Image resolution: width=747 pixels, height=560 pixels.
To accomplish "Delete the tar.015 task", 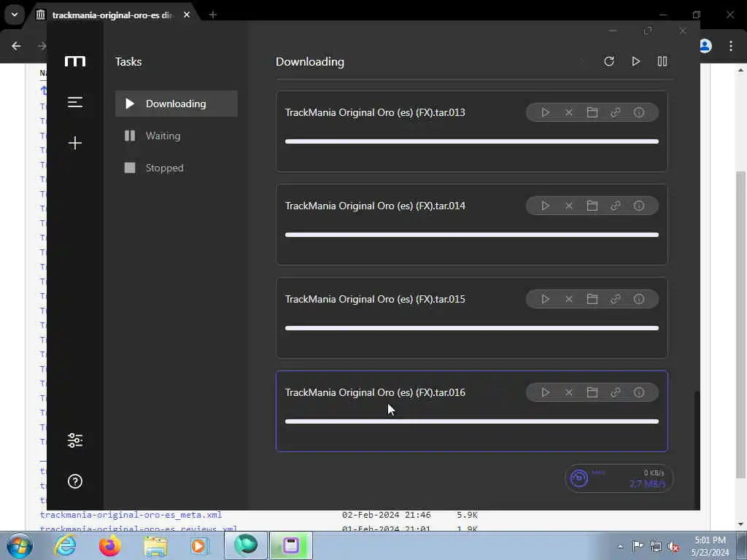I will 569,299.
